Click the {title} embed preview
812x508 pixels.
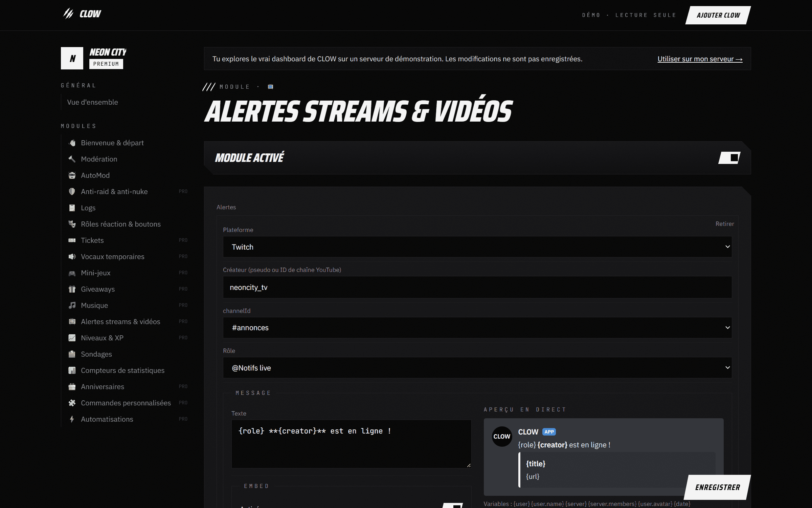536,464
